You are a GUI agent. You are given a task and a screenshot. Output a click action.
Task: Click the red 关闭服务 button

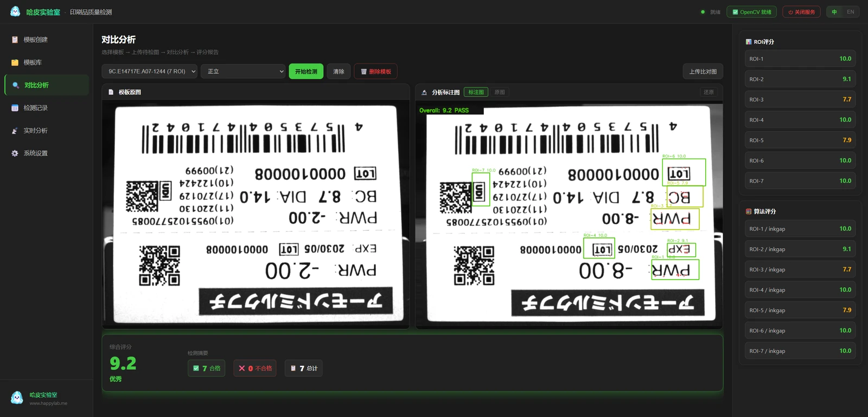click(801, 12)
